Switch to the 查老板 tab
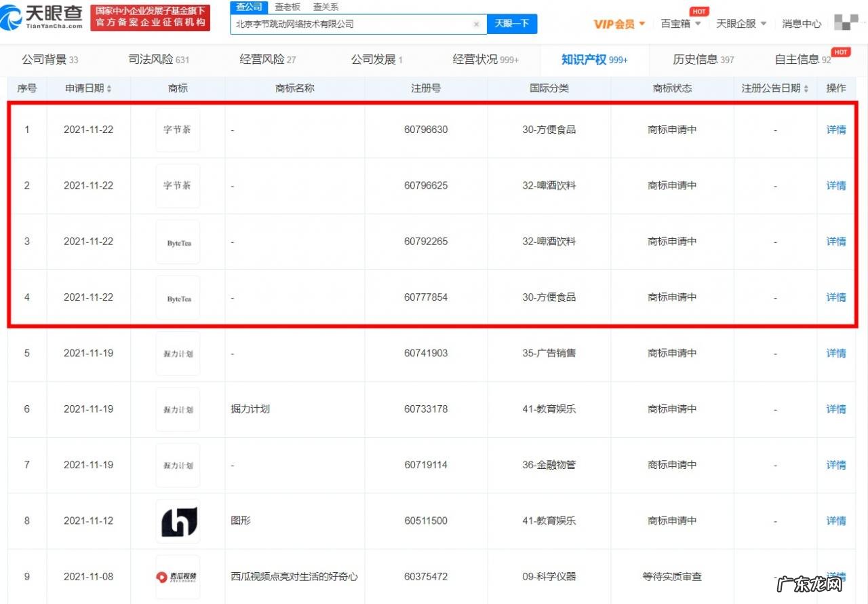868x604 pixels. [287, 7]
